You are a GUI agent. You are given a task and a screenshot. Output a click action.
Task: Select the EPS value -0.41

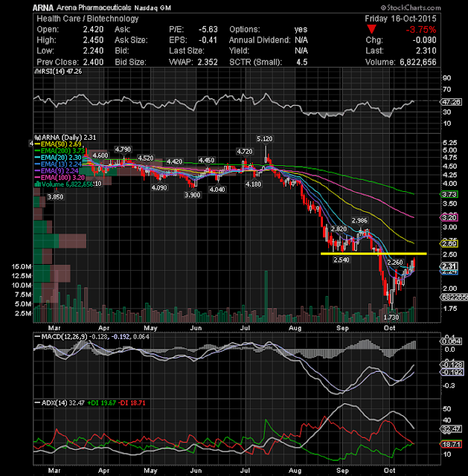[208, 40]
